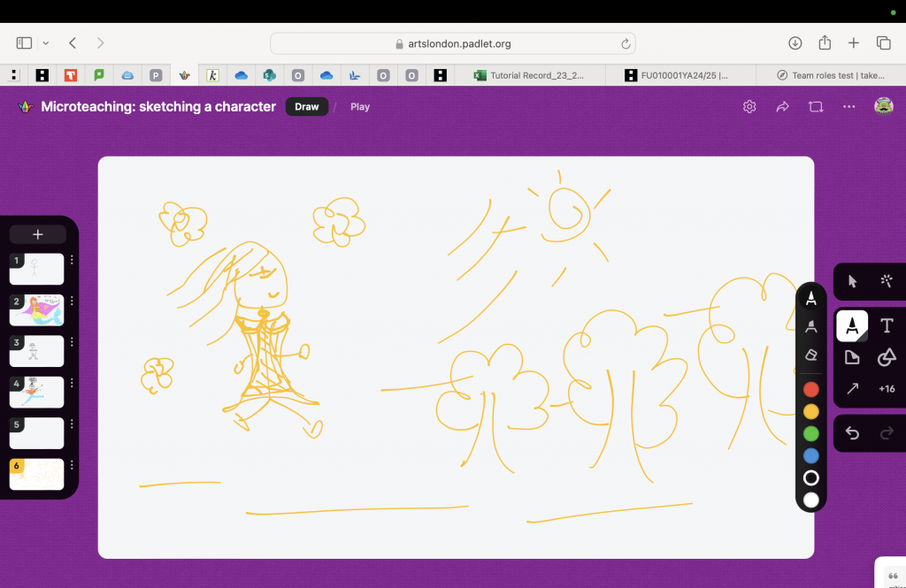Pick the arrow connector tool
This screenshot has height=588, width=906.
tap(852, 388)
